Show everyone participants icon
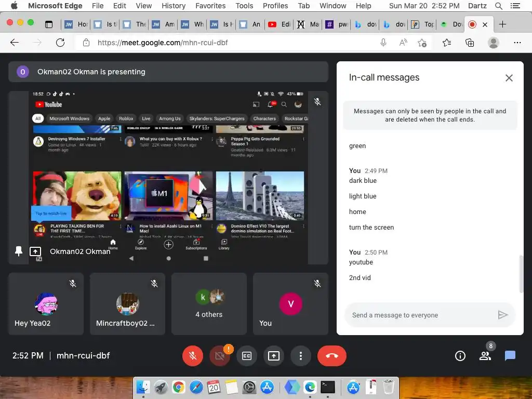The image size is (532, 399). 485,355
